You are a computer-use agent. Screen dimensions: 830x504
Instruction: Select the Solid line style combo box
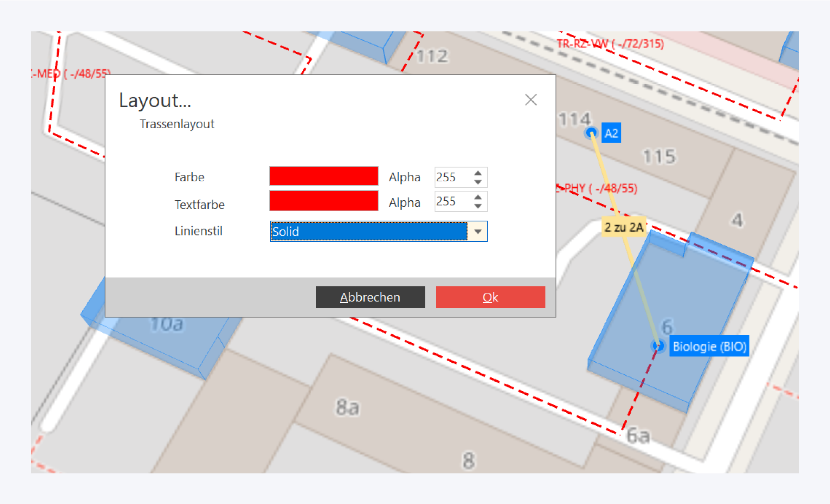pos(368,232)
